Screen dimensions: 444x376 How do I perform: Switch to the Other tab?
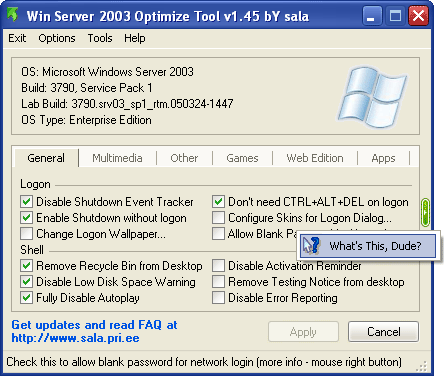(184, 158)
